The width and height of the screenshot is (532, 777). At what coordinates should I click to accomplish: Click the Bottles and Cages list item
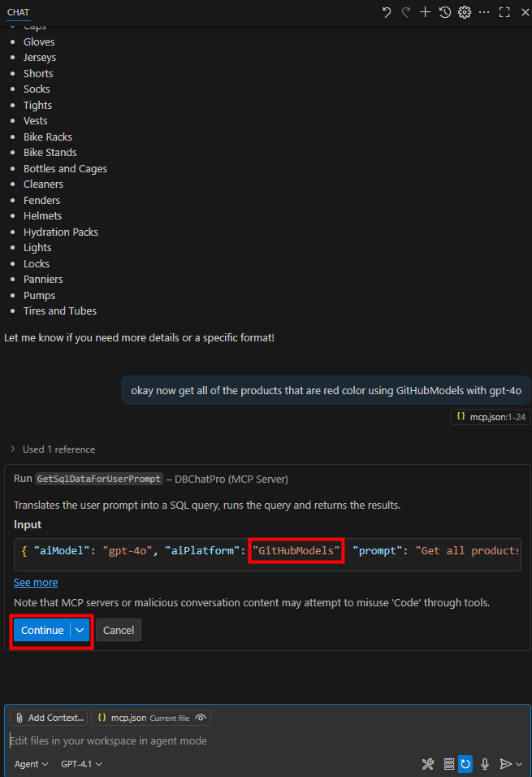click(66, 169)
